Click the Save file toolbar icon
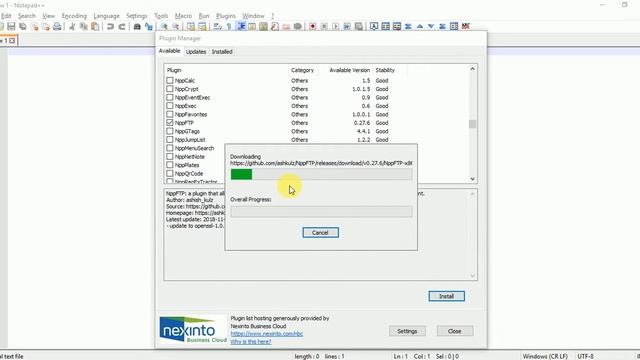The height and width of the screenshot is (360, 640). coord(11,27)
